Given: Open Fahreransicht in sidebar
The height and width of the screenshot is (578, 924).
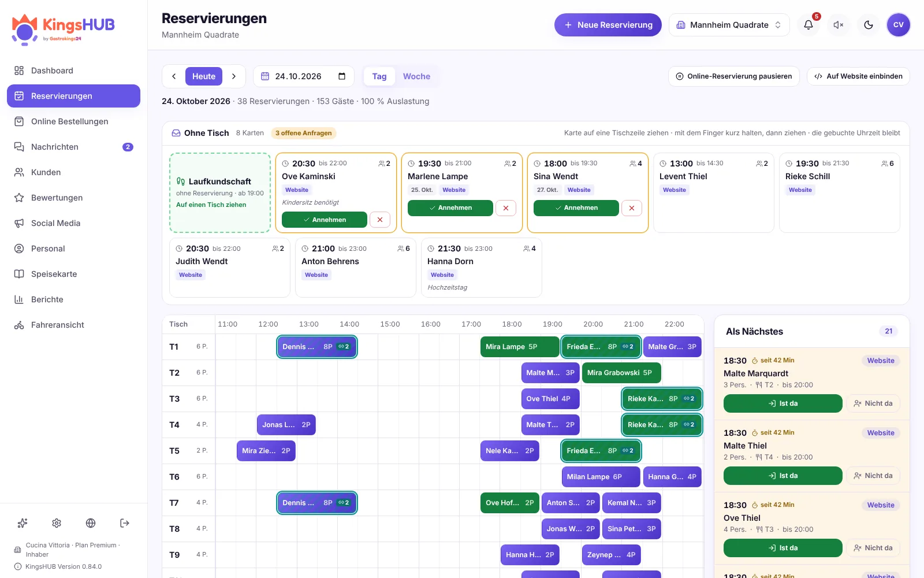Looking at the screenshot, I should (x=73, y=325).
